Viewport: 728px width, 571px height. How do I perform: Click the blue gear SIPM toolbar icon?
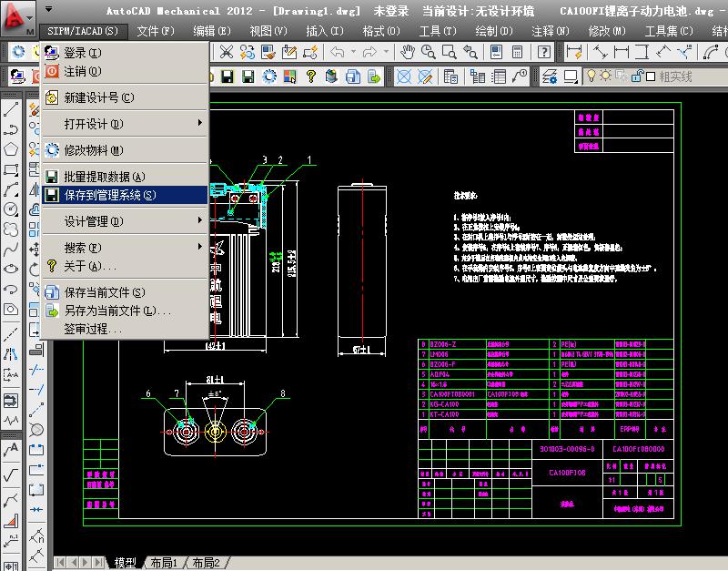pyautogui.click(x=268, y=76)
